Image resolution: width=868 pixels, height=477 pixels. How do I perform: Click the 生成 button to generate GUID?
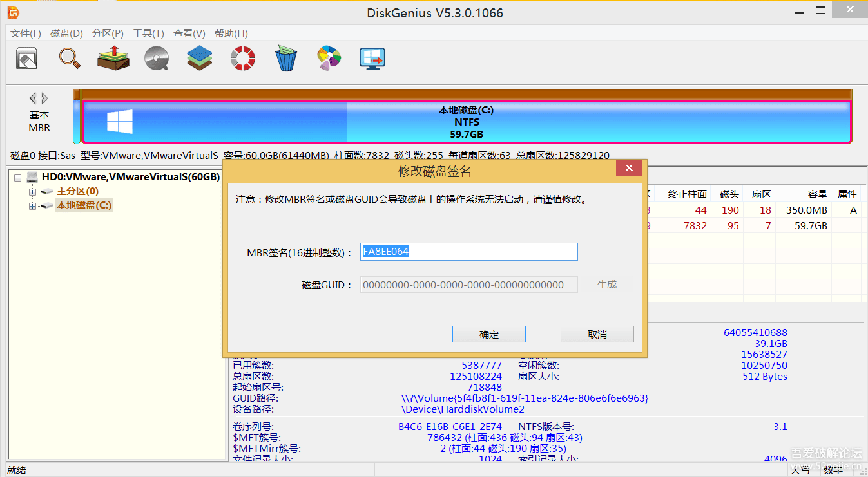(x=606, y=283)
